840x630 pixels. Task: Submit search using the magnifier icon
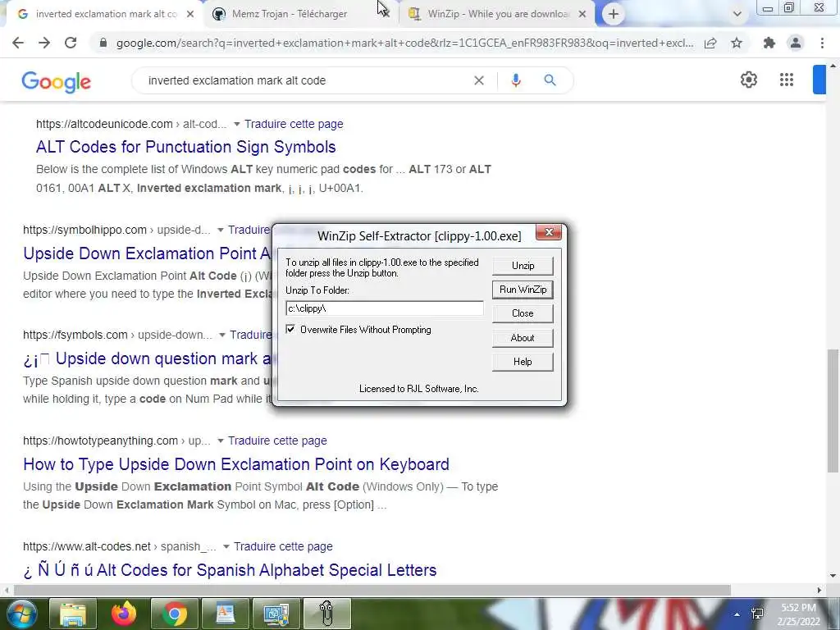pos(550,80)
